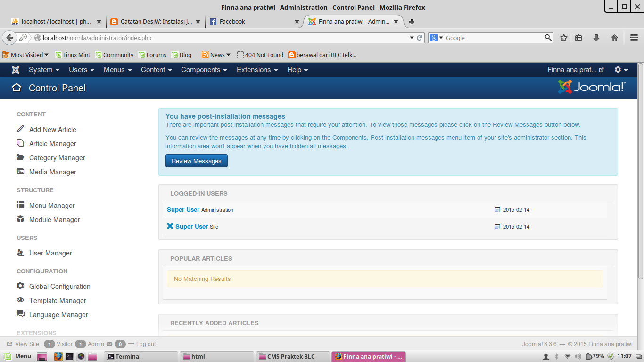Close the Facebook tab
The height and width of the screenshot is (362, 644).
[297, 22]
